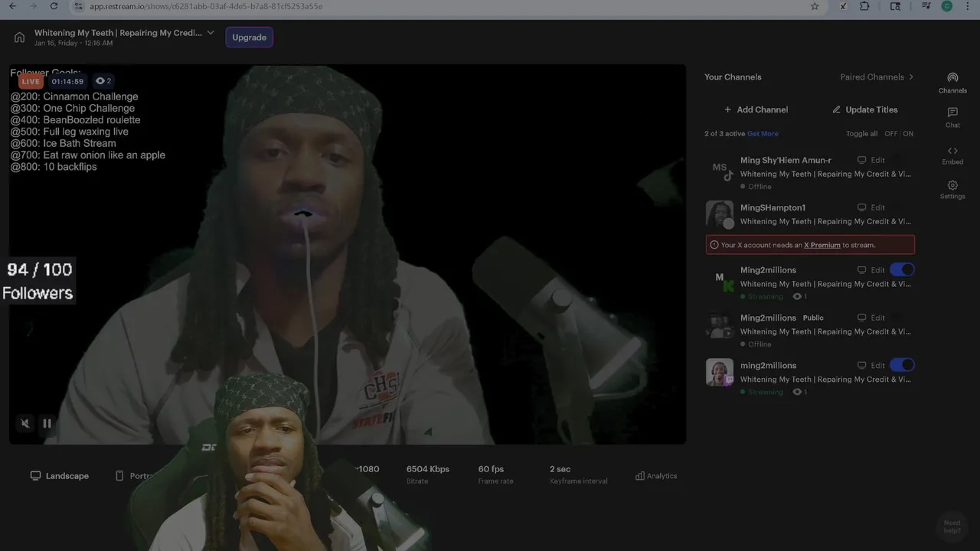Viewport: 980px width, 551px height.
Task: Pause the live stream preview
Action: (47, 423)
